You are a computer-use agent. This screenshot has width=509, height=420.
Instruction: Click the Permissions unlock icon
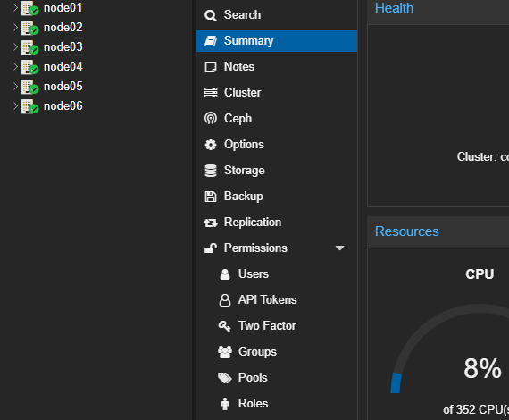pyautogui.click(x=211, y=248)
